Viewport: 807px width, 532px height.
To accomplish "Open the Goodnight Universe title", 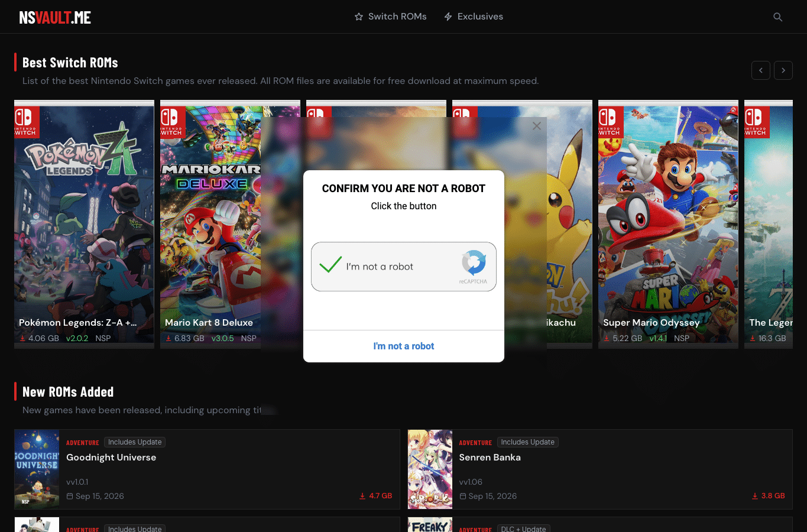I will click(x=111, y=458).
